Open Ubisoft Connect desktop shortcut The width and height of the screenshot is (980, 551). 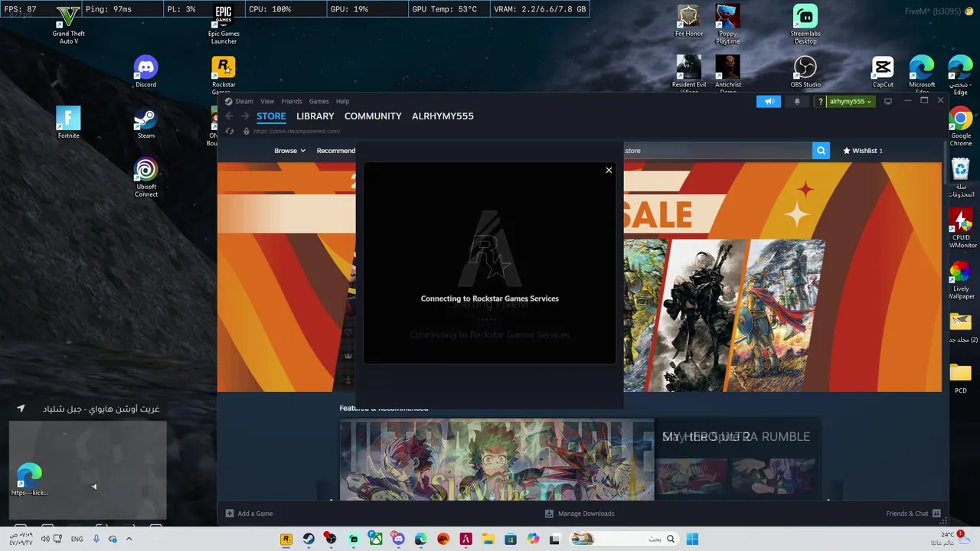tap(145, 178)
